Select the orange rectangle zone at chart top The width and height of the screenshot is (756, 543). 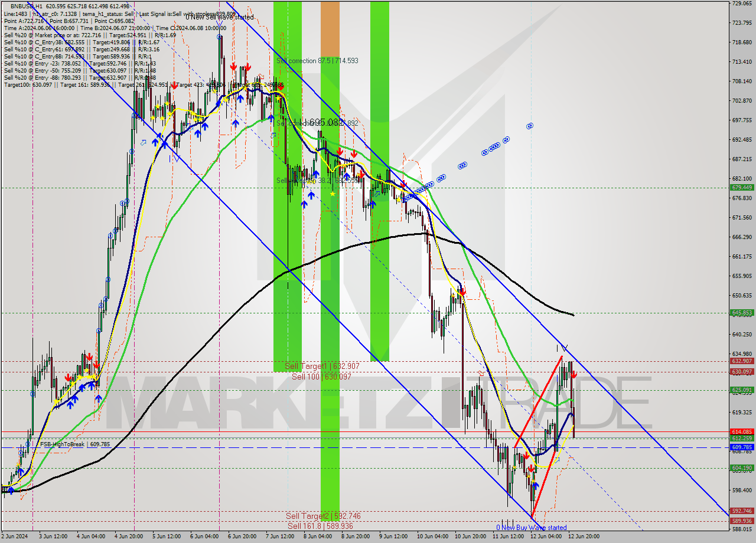coord(330,28)
